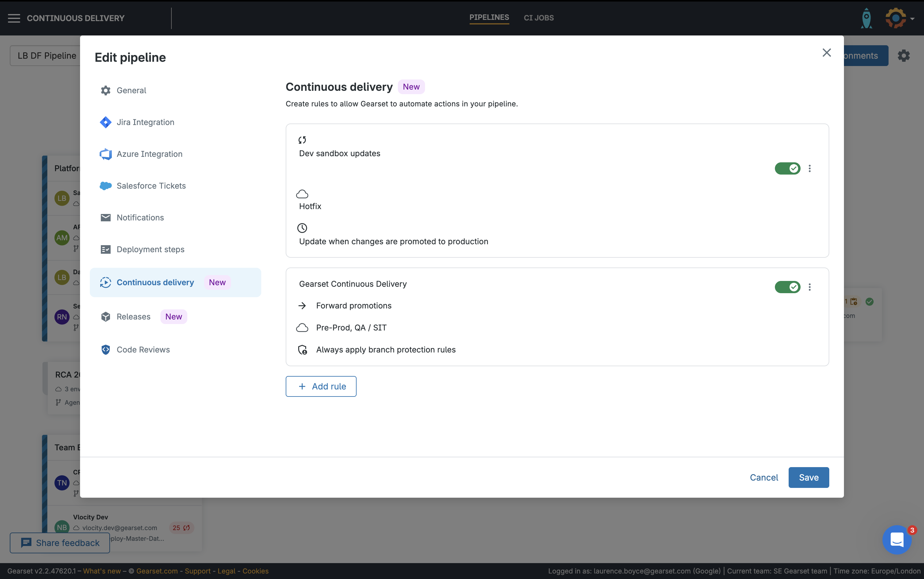Open the Intercom chat bubble

click(x=897, y=540)
